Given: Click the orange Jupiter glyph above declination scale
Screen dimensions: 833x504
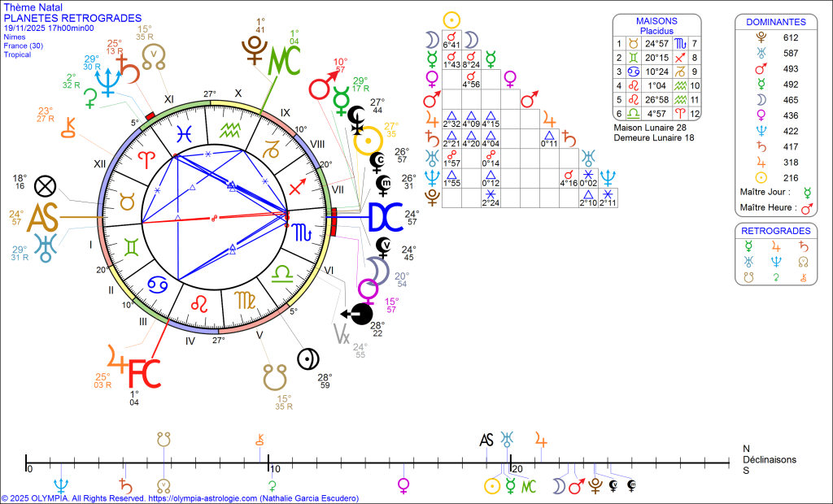Looking at the screenshot, I should pyautogui.click(x=541, y=440).
